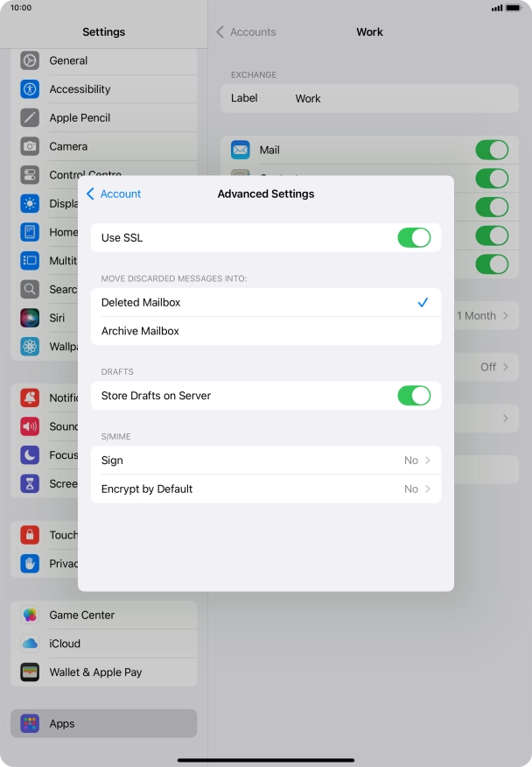The width and height of the screenshot is (532, 767).
Task: Tap the General settings gear icon
Action: tap(31, 61)
